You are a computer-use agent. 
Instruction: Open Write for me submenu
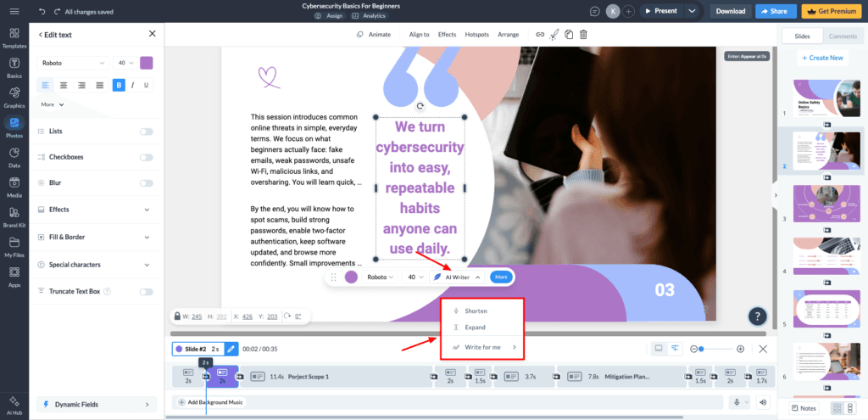click(482, 347)
